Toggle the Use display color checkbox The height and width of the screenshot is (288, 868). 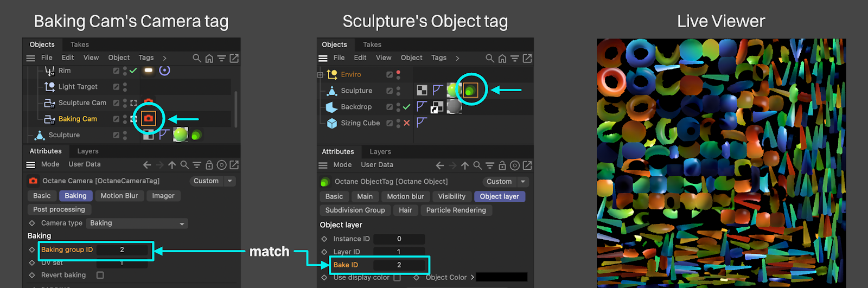397,278
